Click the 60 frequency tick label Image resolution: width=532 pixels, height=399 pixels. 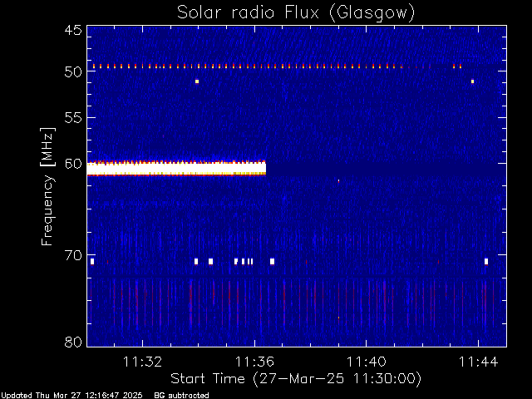tap(73, 164)
